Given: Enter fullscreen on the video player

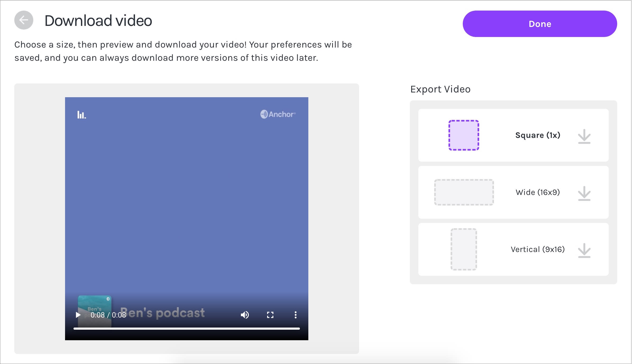Looking at the screenshot, I should 270,315.
